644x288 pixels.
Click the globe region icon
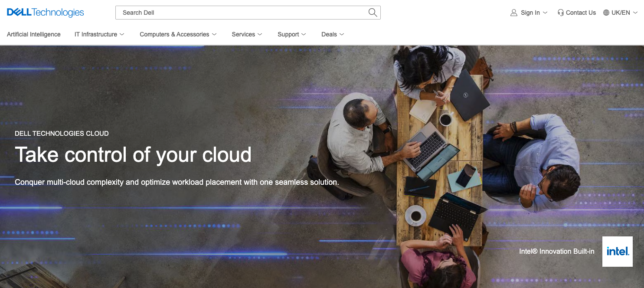(x=606, y=13)
